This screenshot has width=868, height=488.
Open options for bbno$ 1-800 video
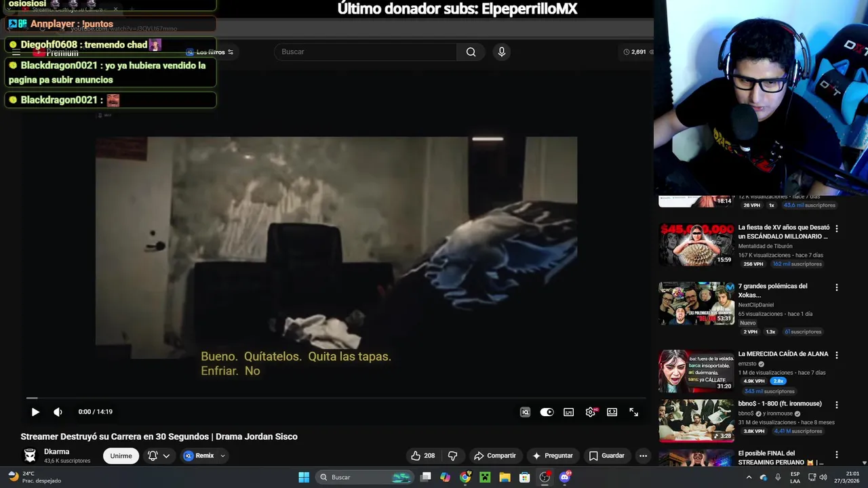836,405
